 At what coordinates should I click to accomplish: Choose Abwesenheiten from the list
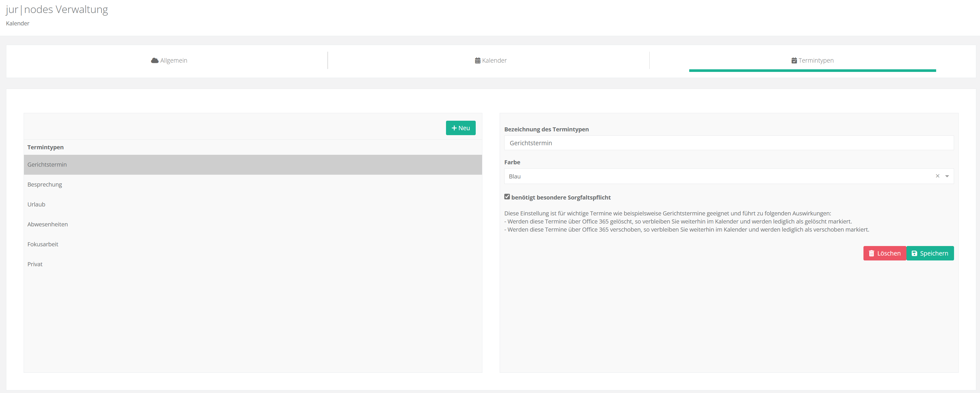click(x=48, y=224)
